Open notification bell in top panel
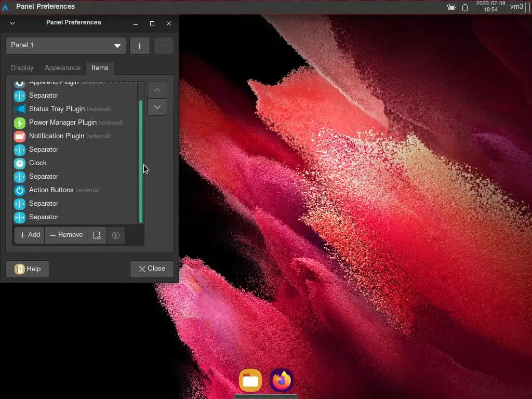Image resolution: width=532 pixels, height=399 pixels. [x=465, y=7]
